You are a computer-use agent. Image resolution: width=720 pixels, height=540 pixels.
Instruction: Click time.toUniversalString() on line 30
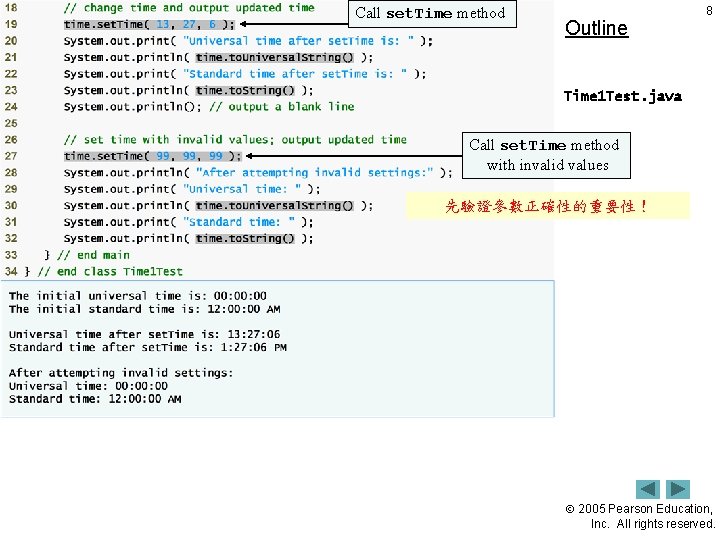(275, 206)
